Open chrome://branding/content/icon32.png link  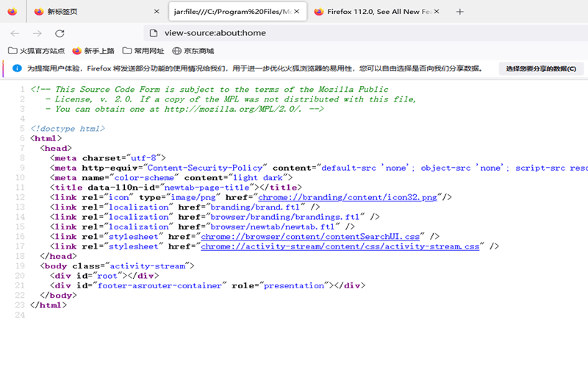click(x=348, y=197)
